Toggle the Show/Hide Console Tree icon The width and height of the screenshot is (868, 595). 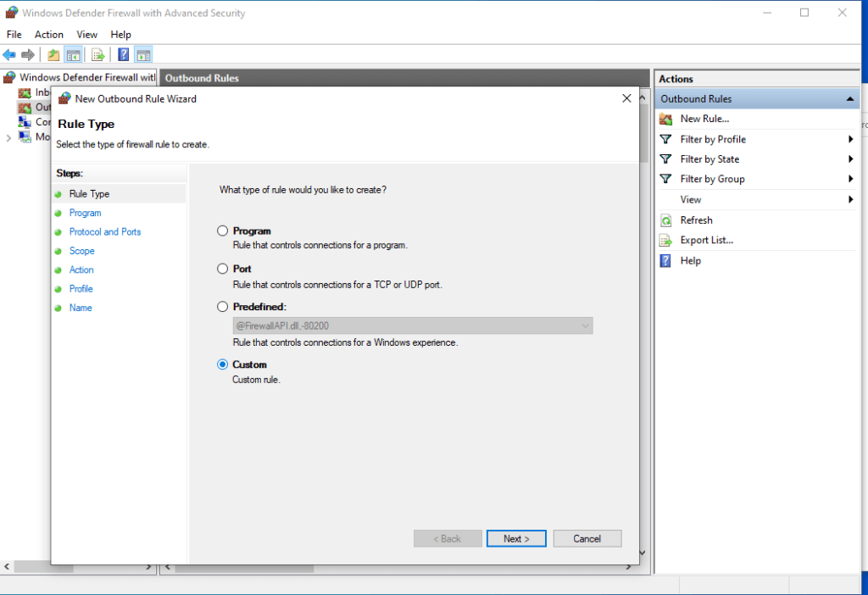pyautogui.click(x=73, y=55)
